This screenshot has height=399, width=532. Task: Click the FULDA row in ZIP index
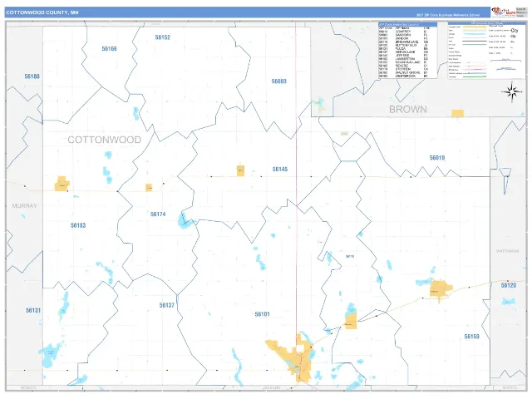pyautogui.click(x=404, y=48)
